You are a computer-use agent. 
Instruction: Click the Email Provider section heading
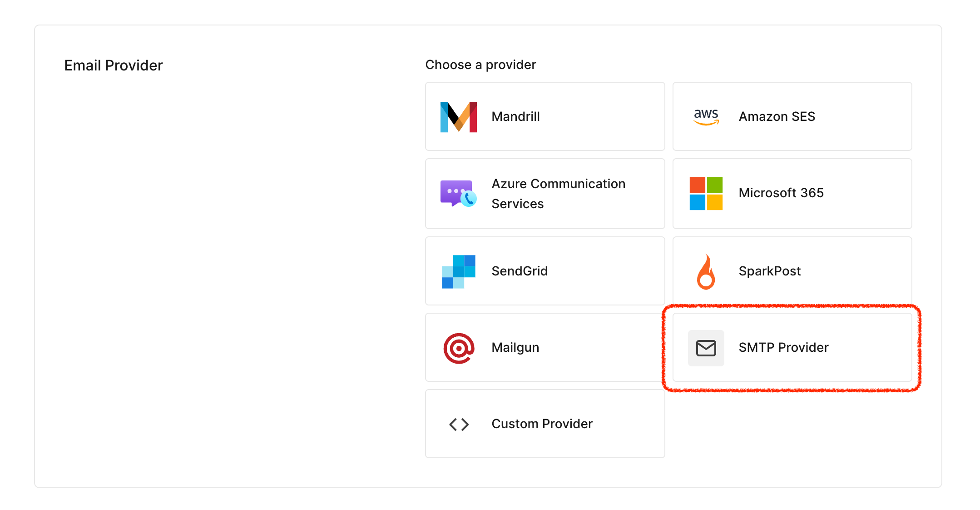pyautogui.click(x=113, y=65)
